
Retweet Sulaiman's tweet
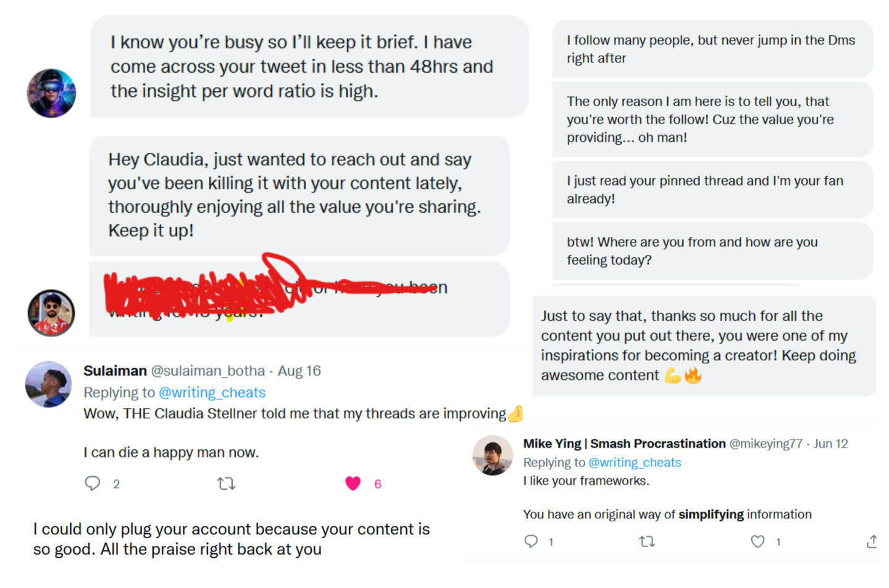tap(226, 483)
